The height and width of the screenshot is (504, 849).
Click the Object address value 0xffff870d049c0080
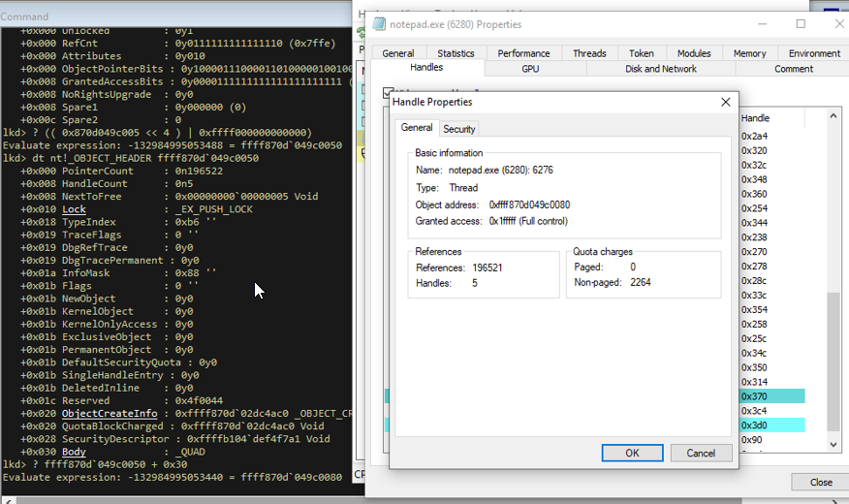(529, 205)
